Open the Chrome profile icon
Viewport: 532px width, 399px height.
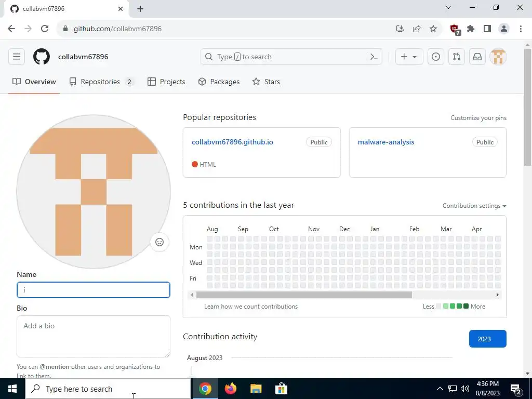(504, 29)
